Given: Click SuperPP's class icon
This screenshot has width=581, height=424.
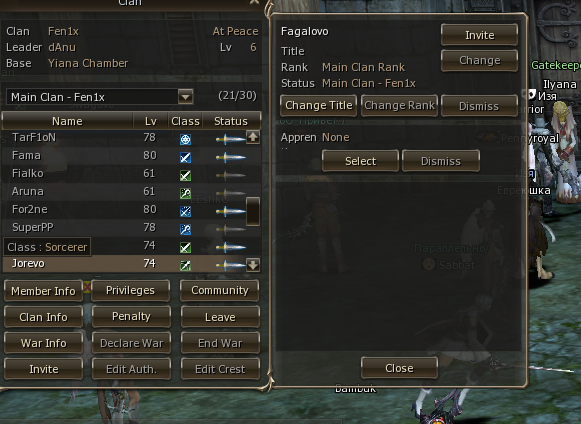Looking at the screenshot, I should tap(185, 229).
